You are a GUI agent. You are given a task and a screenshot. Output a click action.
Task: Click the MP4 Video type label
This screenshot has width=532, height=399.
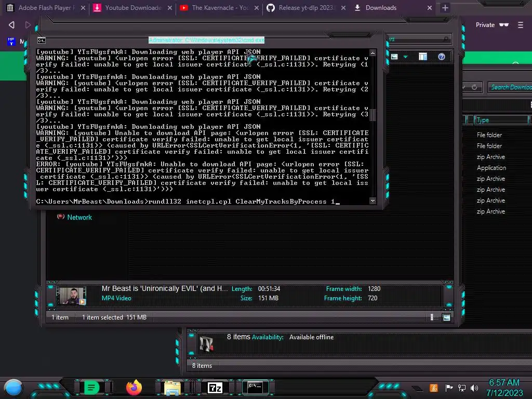pyautogui.click(x=116, y=298)
